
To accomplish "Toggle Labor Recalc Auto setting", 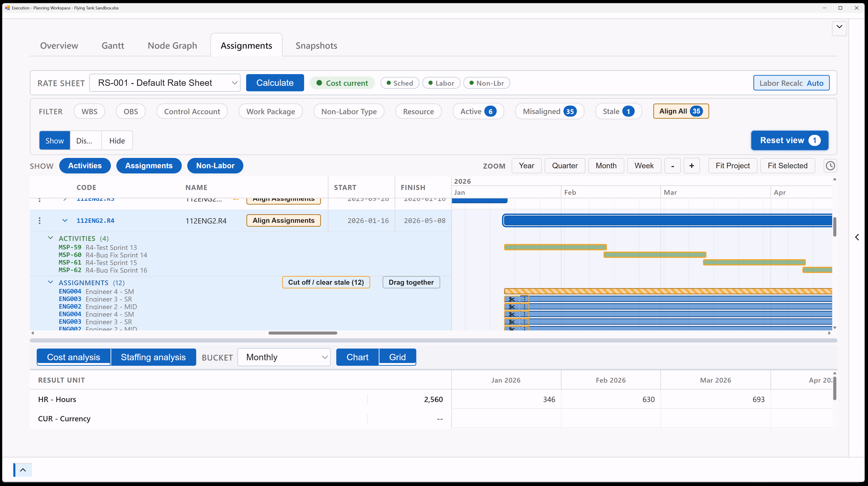I will (791, 83).
